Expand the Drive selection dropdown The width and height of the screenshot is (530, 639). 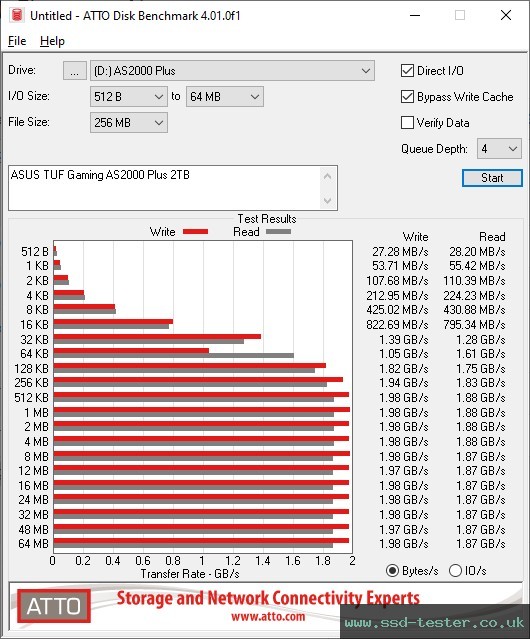[232, 71]
